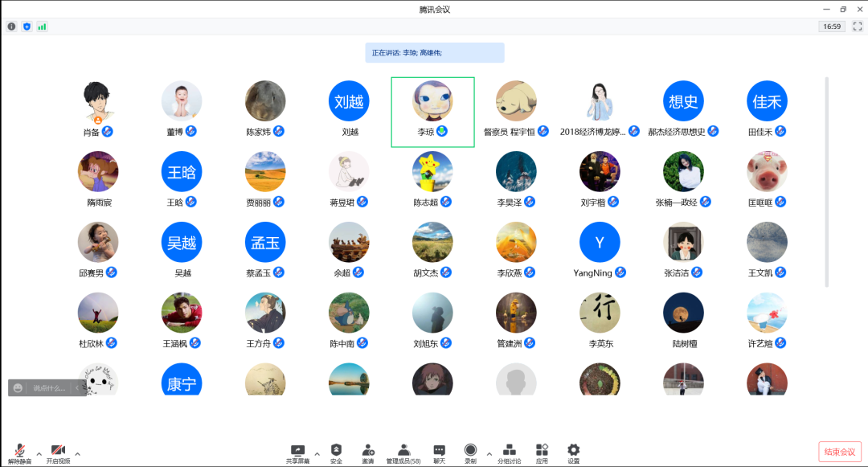Screen dimensions: 868x467
Task: Turn on video camera (开启视频)
Action: point(57,452)
